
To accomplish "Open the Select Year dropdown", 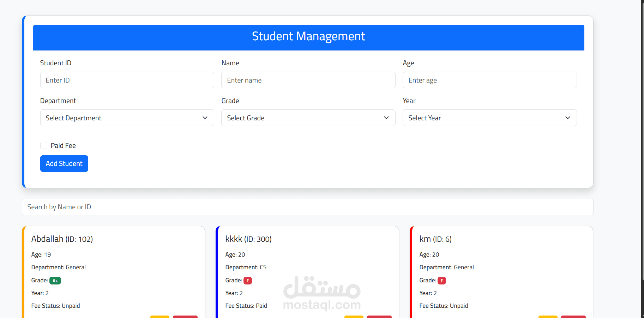I will click(490, 118).
